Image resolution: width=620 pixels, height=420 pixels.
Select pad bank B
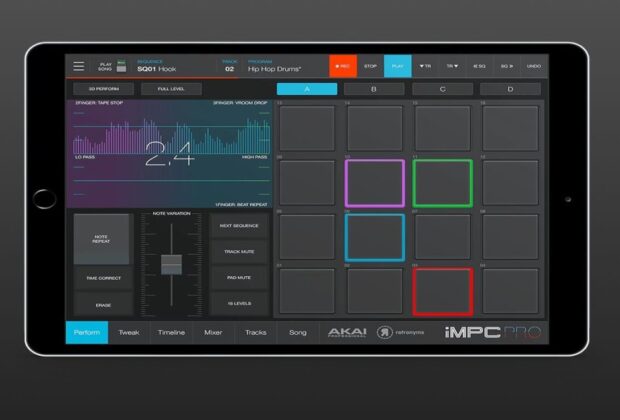click(374, 89)
